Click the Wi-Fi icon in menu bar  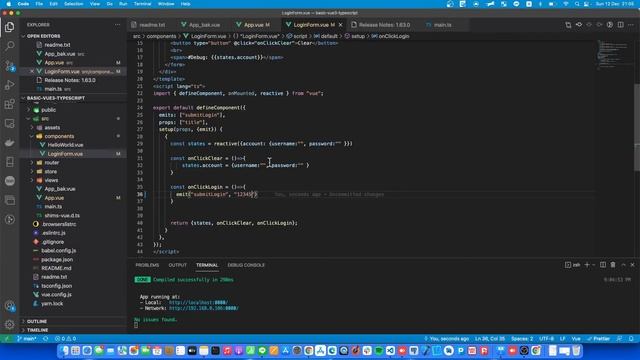point(566,4)
